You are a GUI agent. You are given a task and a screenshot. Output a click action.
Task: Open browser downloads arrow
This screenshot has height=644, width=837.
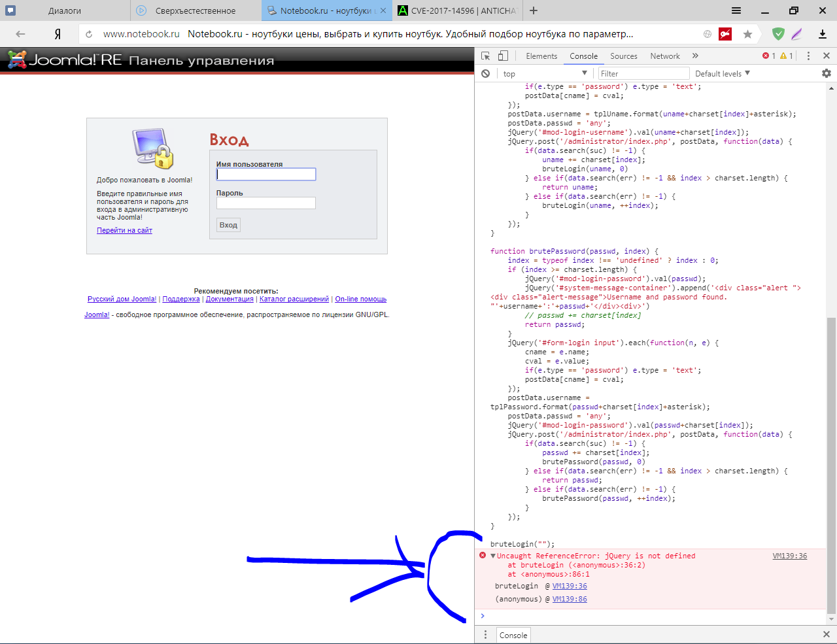coord(823,34)
